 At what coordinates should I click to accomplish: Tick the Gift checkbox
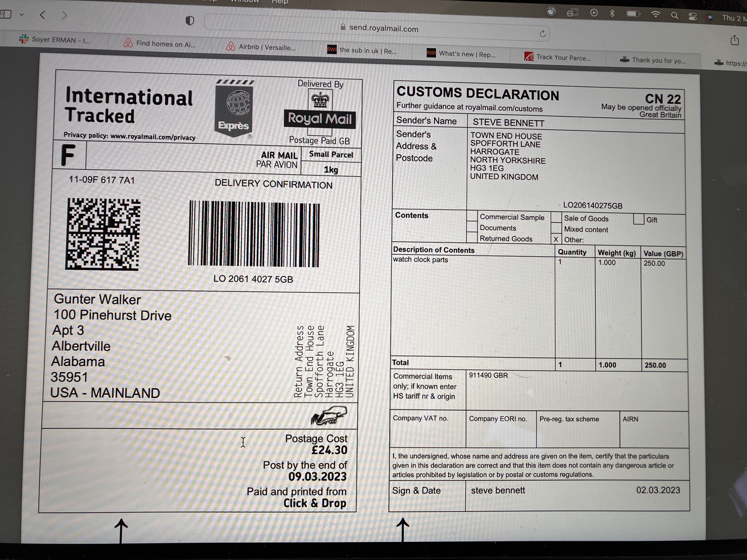tap(639, 219)
